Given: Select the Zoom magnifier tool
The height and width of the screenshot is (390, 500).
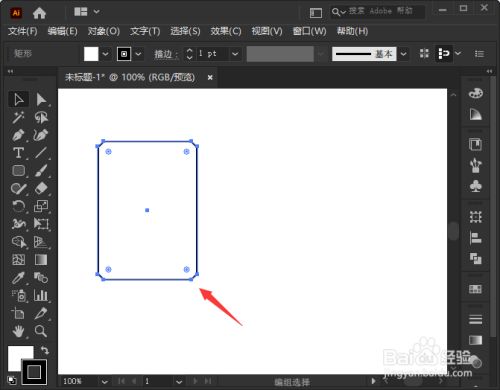Looking at the screenshot, I should 41,331.
